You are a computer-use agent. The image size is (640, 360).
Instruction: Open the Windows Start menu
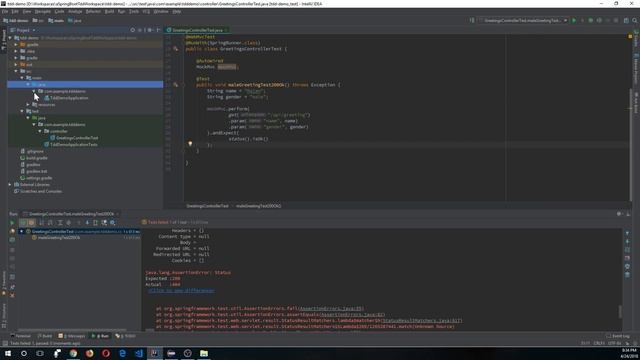pyautogui.click(x=8, y=353)
